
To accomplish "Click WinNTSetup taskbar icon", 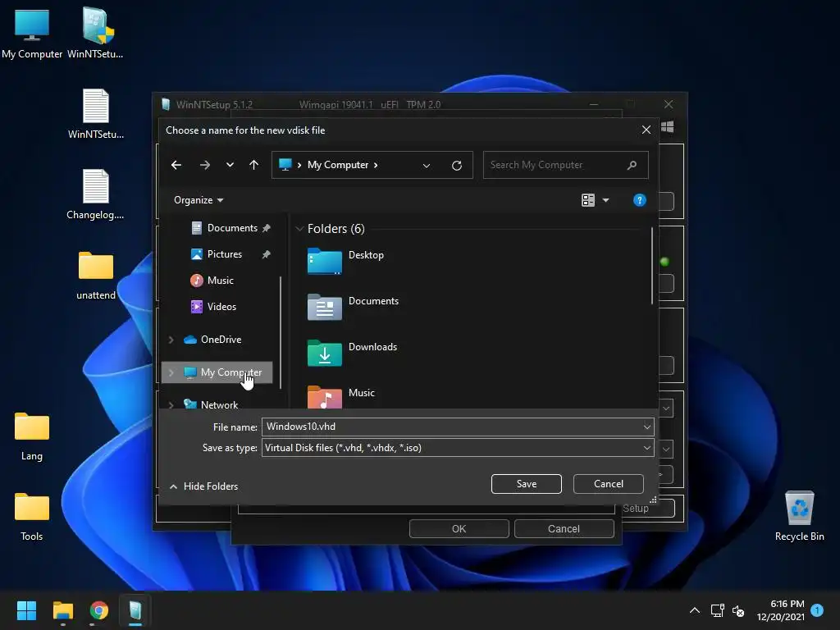I will click(135, 610).
